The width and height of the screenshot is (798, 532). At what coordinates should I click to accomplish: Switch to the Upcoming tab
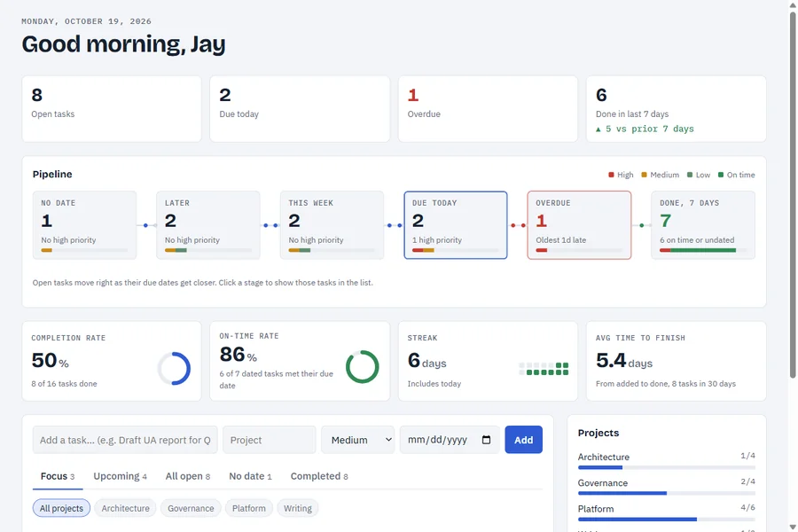[120, 476]
